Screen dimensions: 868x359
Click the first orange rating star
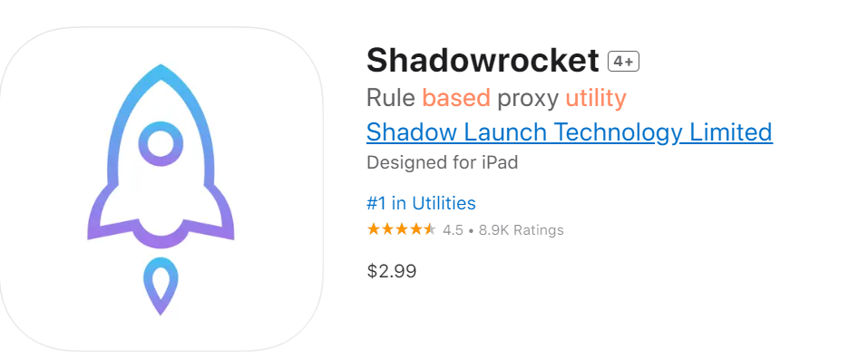coord(374,229)
